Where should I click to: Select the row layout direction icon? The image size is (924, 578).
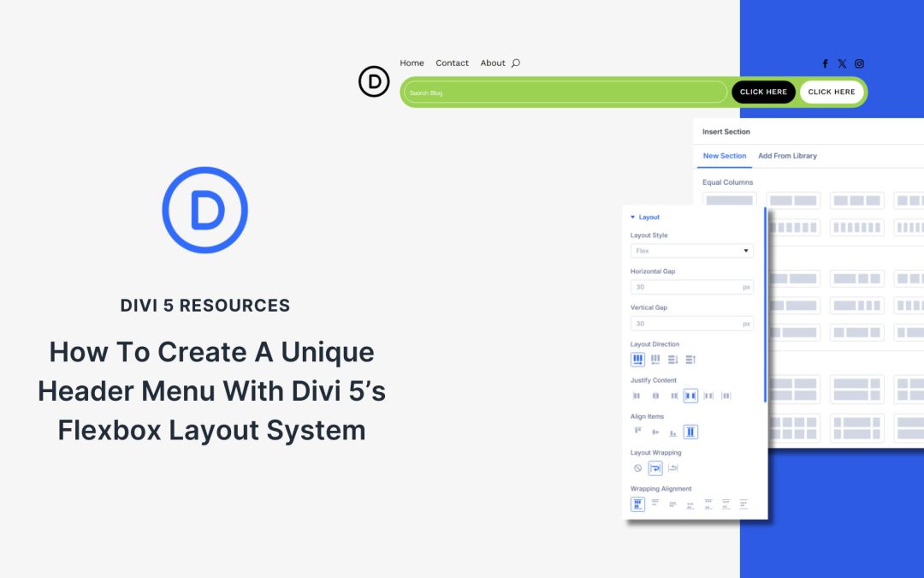(637, 359)
